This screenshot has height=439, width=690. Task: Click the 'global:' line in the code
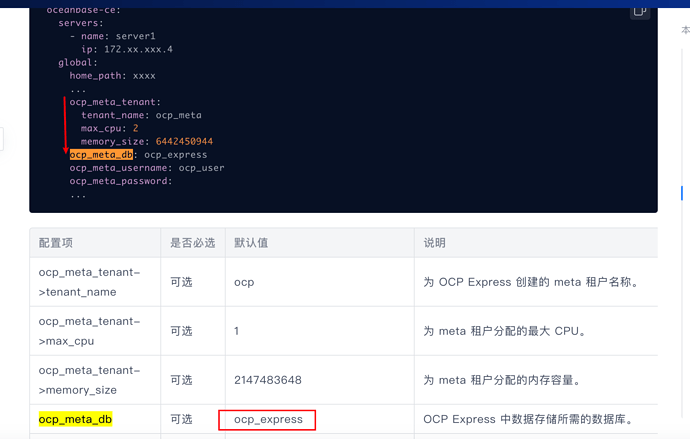[x=78, y=62]
